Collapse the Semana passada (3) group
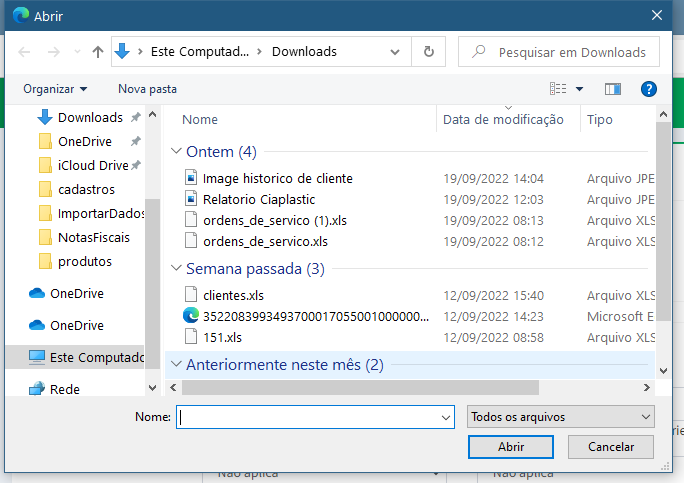 pyautogui.click(x=175, y=269)
